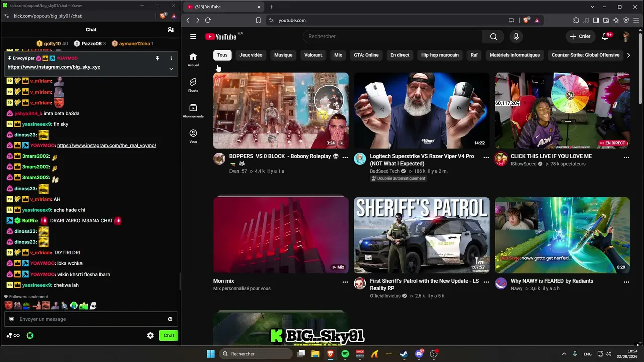Open the pinned message three-dot options

coord(171,58)
